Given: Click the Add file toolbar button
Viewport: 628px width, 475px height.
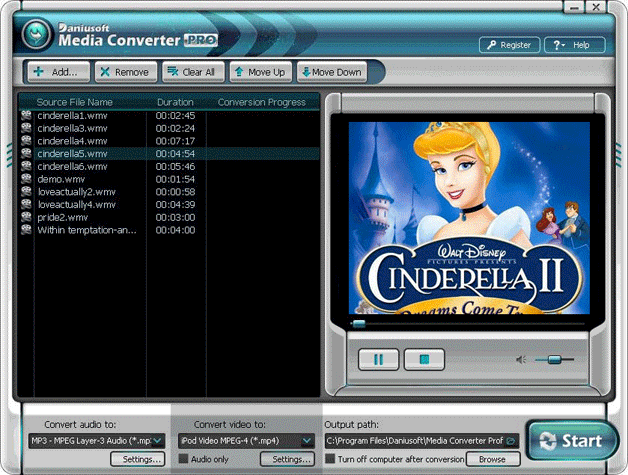Looking at the screenshot, I should click(x=57, y=72).
